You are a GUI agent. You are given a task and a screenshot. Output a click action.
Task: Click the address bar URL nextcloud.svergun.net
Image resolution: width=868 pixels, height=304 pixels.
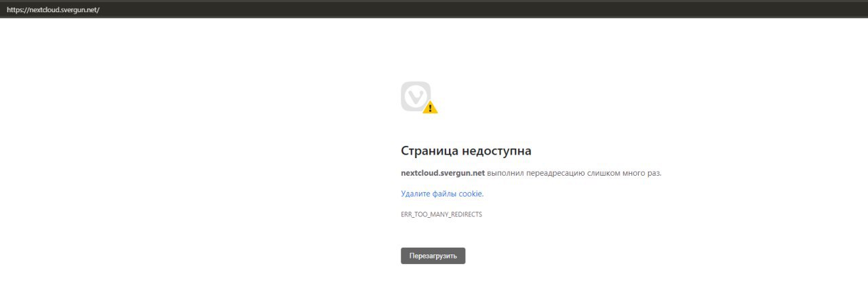point(53,10)
